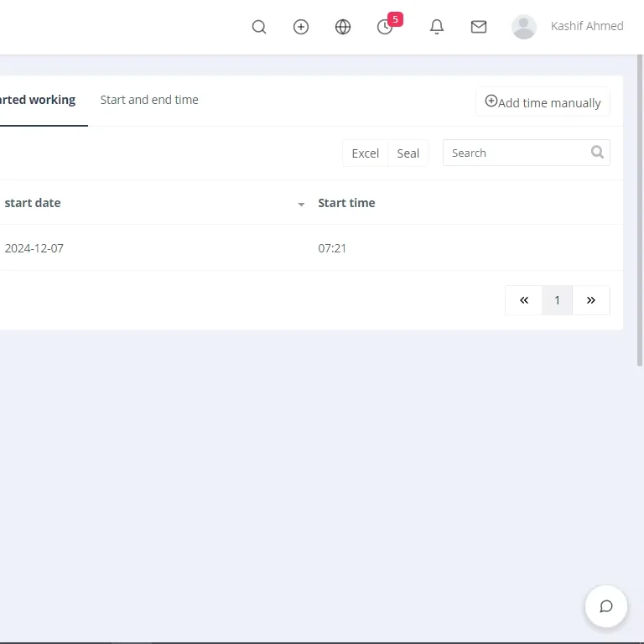Focus the table Search field
The height and width of the screenshot is (644, 644).
pos(526,153)
